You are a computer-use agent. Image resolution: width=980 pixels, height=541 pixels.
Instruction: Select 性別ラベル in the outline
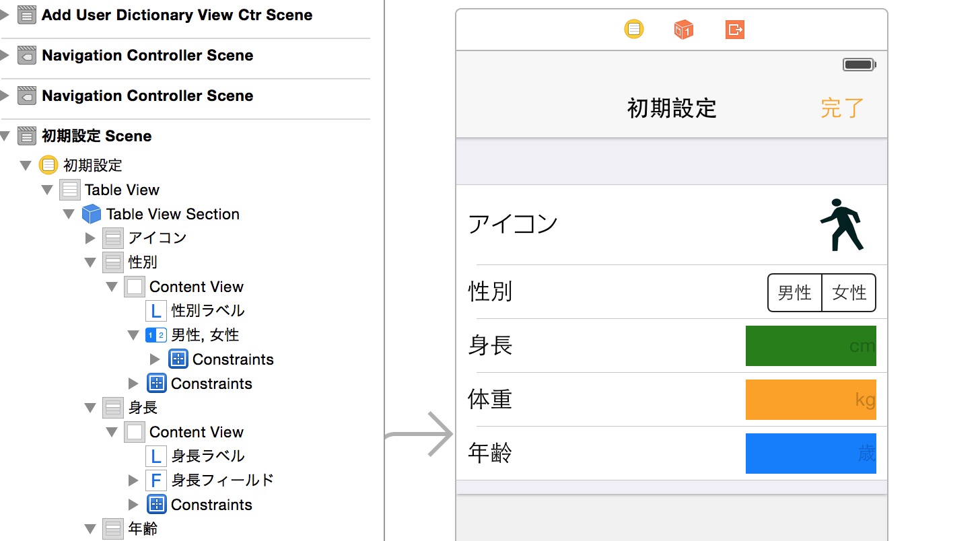coord(208,311)
